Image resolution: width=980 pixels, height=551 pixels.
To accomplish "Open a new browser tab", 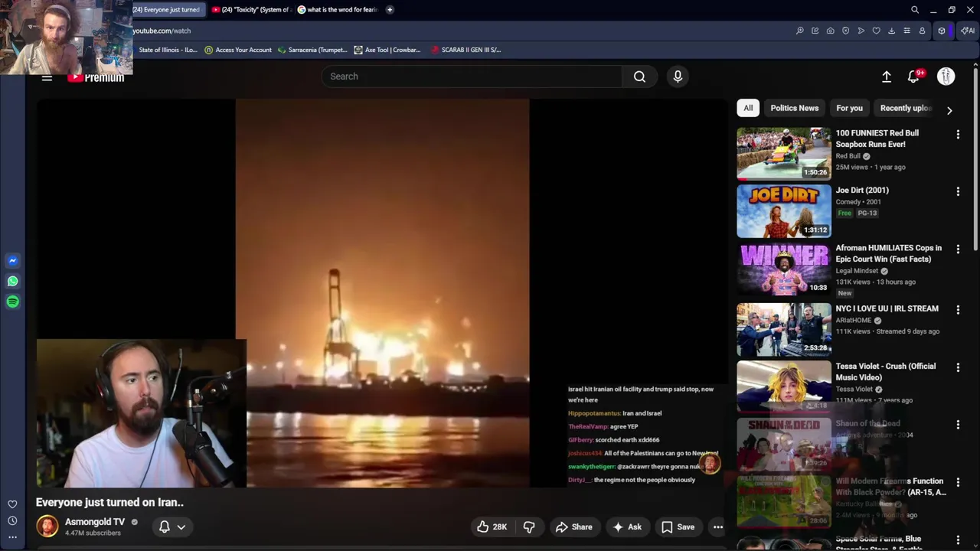I will pyautogui.click(x=390, y=10).
